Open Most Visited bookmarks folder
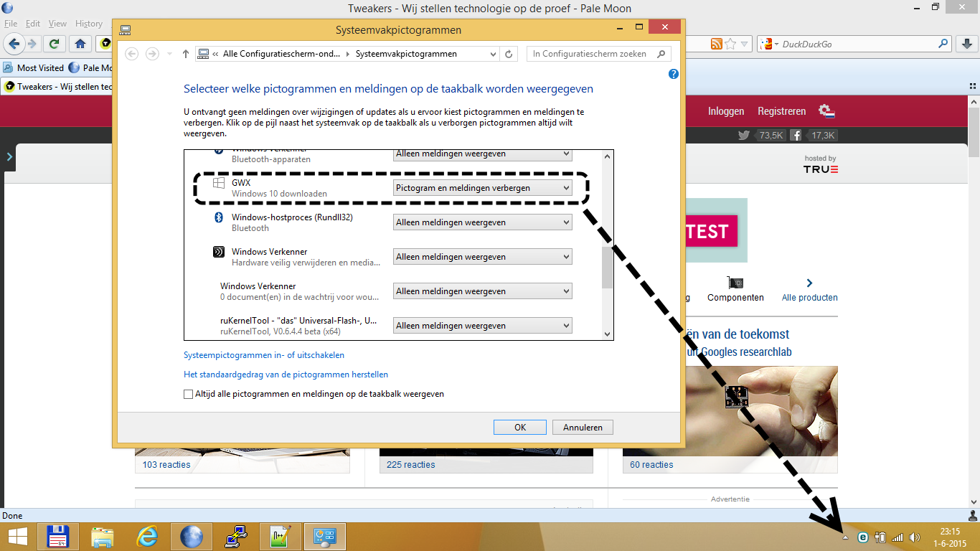Screen dimensions: 980x551 click(x=34, y=68)
